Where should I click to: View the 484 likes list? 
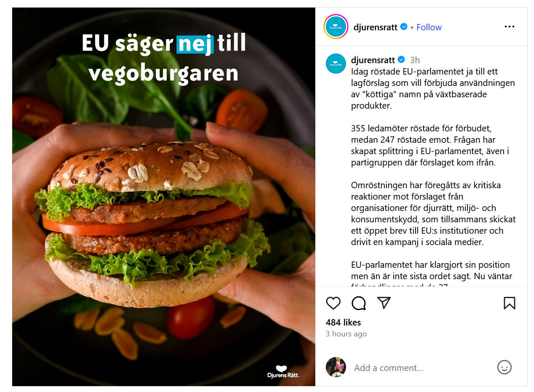(343, 322)
